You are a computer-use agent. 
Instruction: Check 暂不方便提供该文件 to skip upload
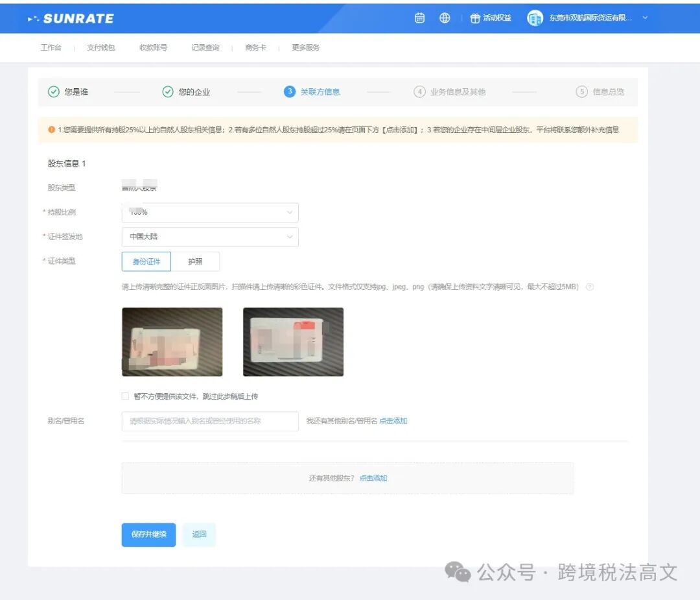point(124,396)
